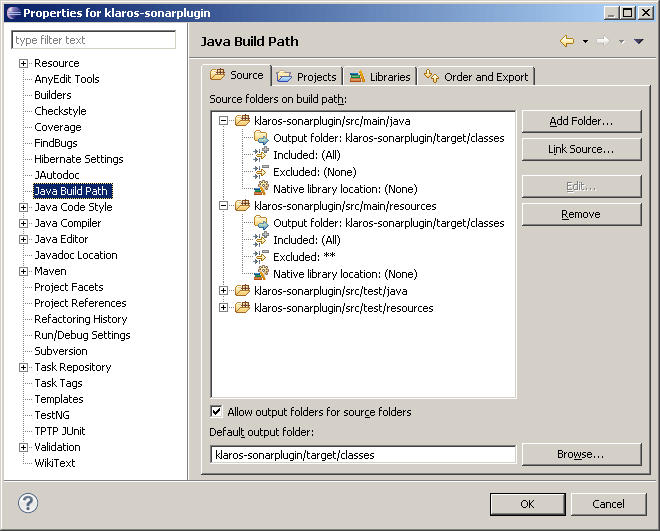The height and width of the screenshot is (531, 660).
Task: Click Native library icon under src/main/resources
Action: coord(261,273)
